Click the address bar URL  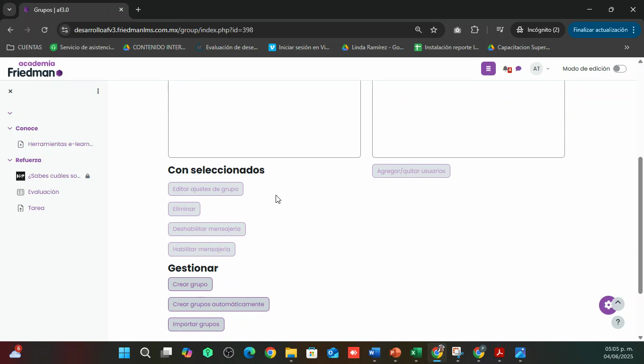[x=164, y=30]
